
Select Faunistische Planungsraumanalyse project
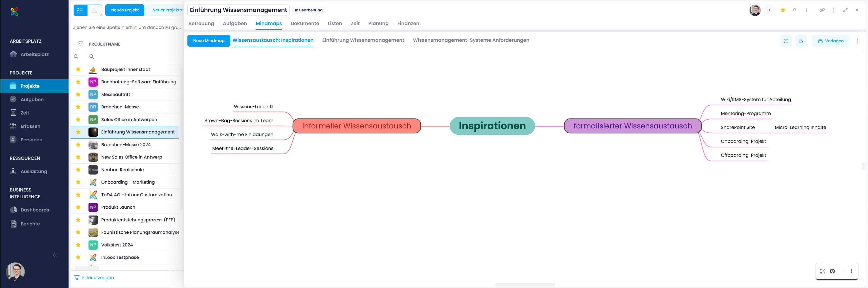point(140,232)
